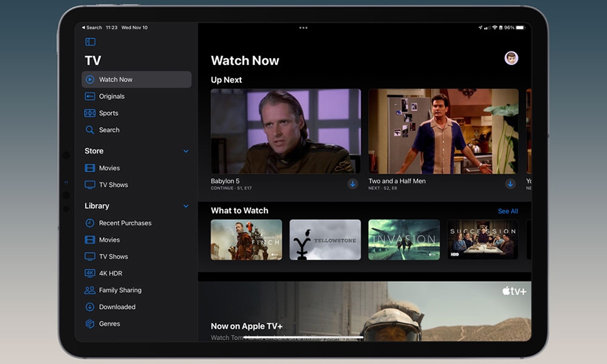This screenshot has height=364, width=607.
Task: Open the Two and a Half Men thumbnail
Action: coord(443,131)
